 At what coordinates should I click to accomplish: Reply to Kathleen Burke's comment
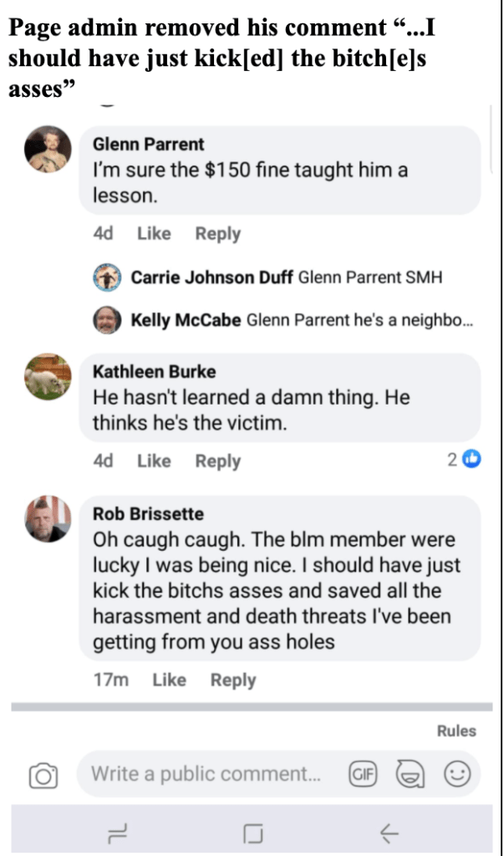[x=217, y=461]
